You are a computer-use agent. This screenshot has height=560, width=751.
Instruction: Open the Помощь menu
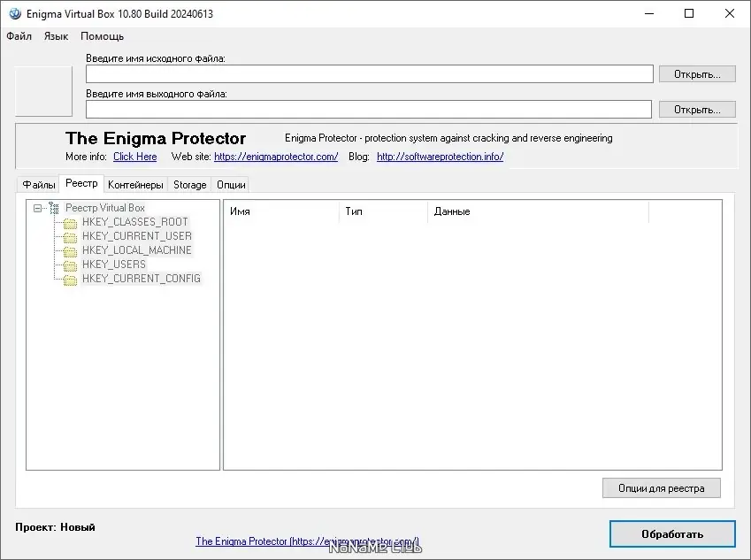pos(102,36)
